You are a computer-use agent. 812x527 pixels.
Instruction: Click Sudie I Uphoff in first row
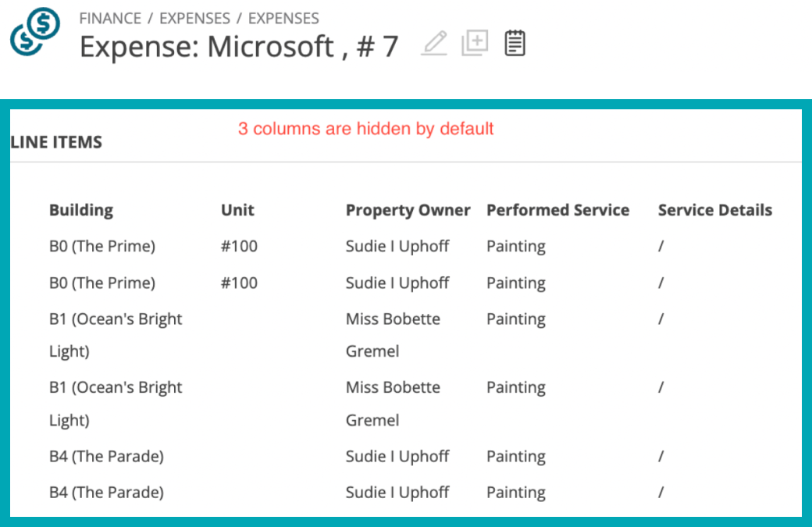point(397,247)
